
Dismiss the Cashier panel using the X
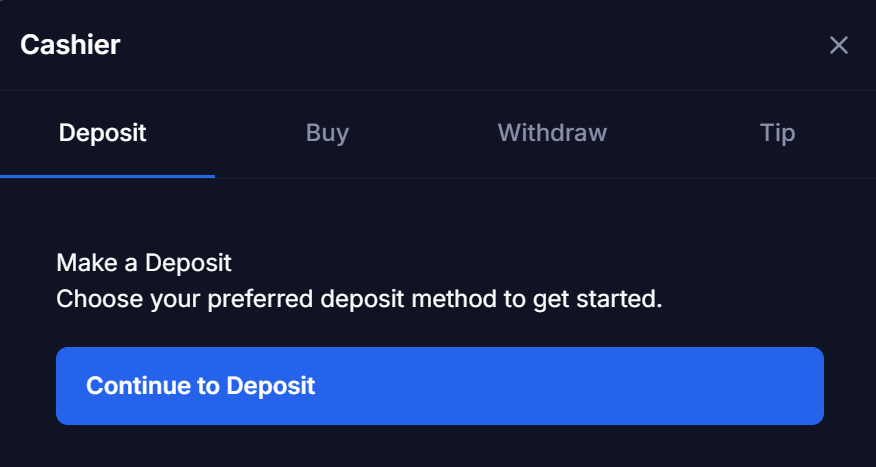[838, 45]
